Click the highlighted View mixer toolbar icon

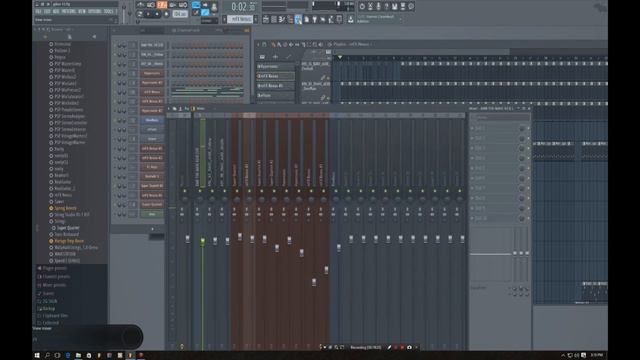click(x=298, y=19)
